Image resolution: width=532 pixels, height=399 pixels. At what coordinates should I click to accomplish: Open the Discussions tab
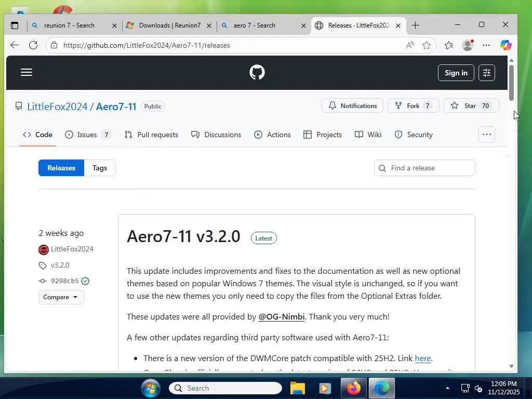216,135
